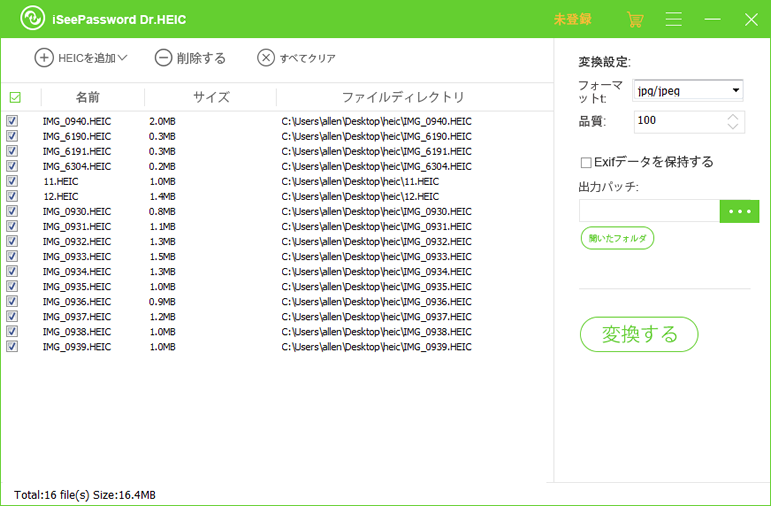The width and height of the screenshot is (771, 506).
Task: Click the 未登録 registration link
Action: (572, 19)
